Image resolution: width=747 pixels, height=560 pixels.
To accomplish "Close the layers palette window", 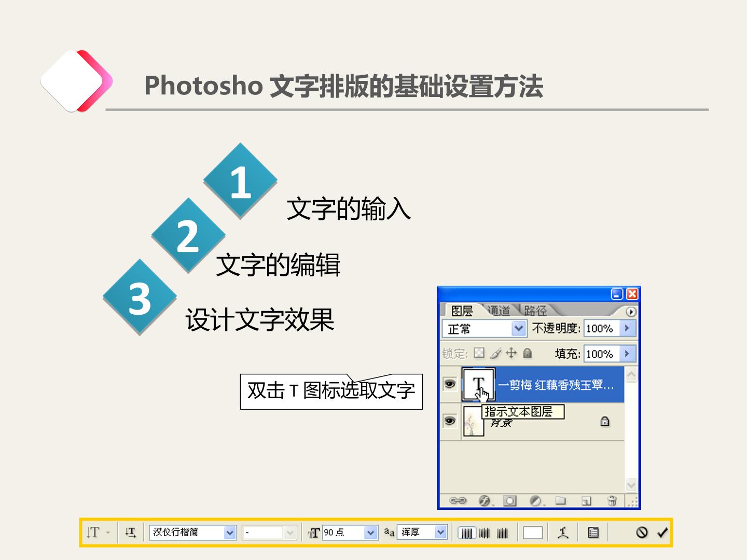I will (632, 294).
